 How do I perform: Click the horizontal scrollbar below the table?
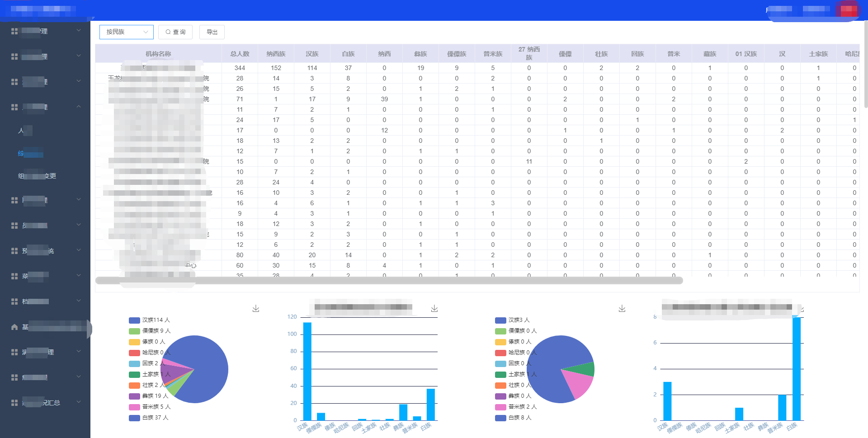click(389, 281)
